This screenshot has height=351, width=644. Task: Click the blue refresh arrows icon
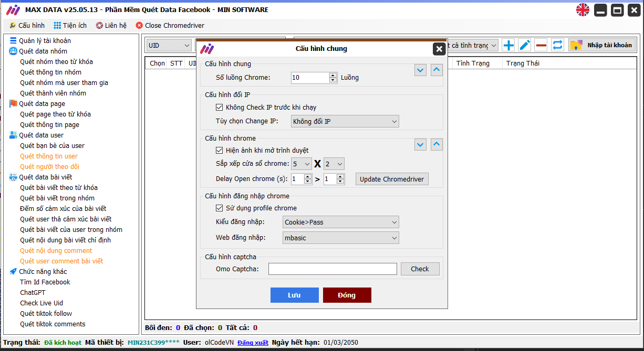[557, 45]
